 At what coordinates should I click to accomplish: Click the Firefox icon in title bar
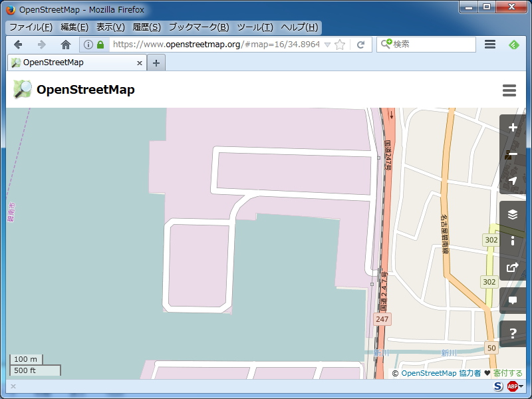click(11, 10)
